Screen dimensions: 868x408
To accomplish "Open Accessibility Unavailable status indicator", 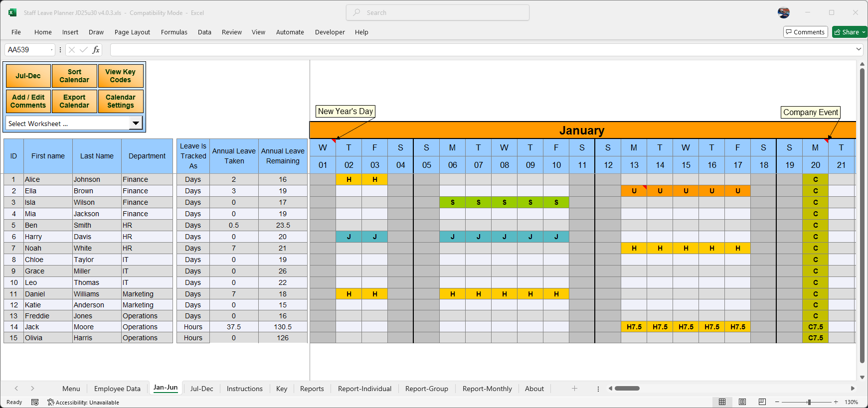I will pyautogui.click(x=83, y=402).
